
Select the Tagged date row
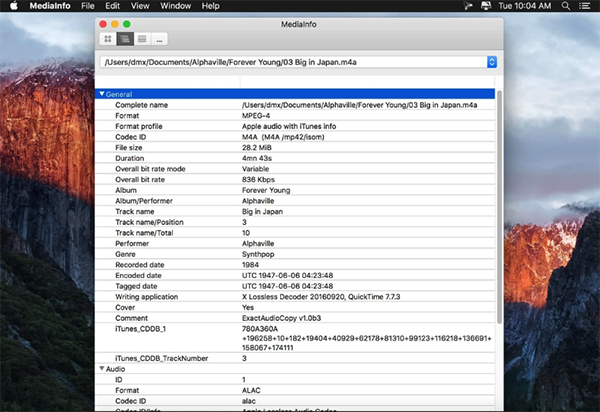pyautogui.click(x=295, y=286)
